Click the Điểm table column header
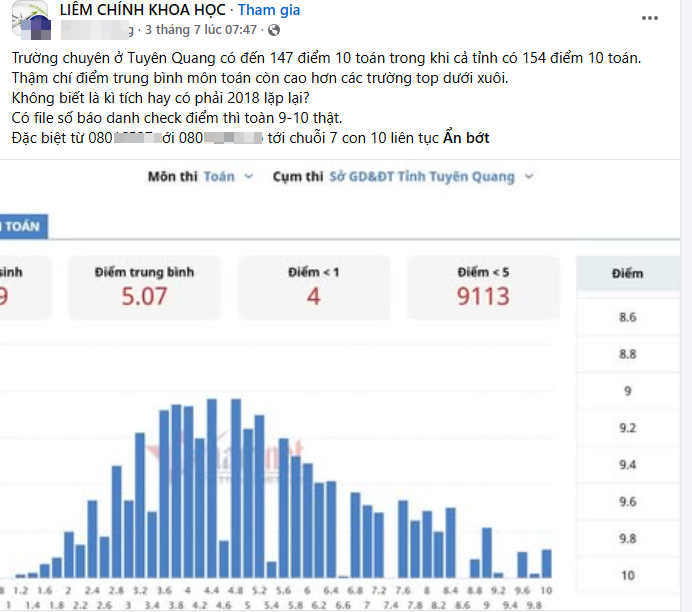This screenshot has width=692, height=612. (628, 274)
